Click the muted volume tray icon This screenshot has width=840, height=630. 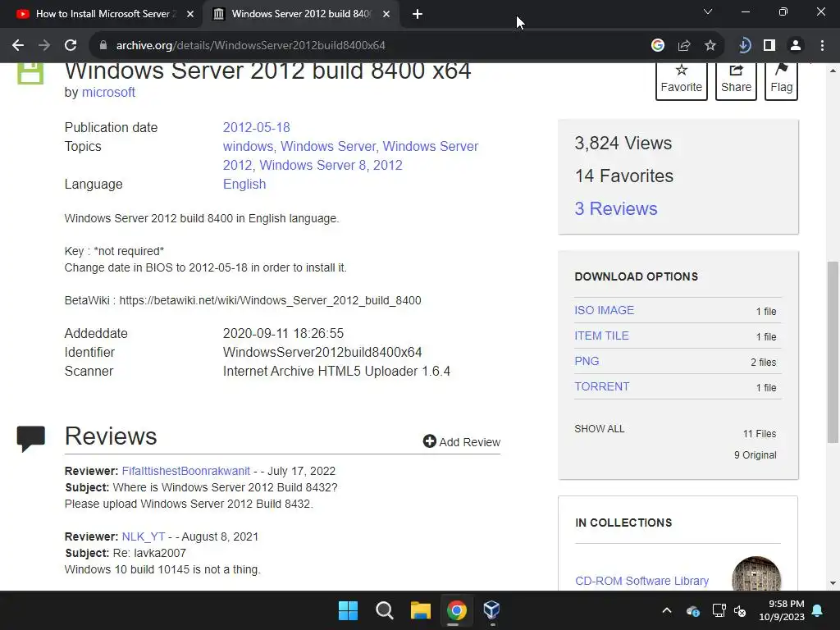741,610
